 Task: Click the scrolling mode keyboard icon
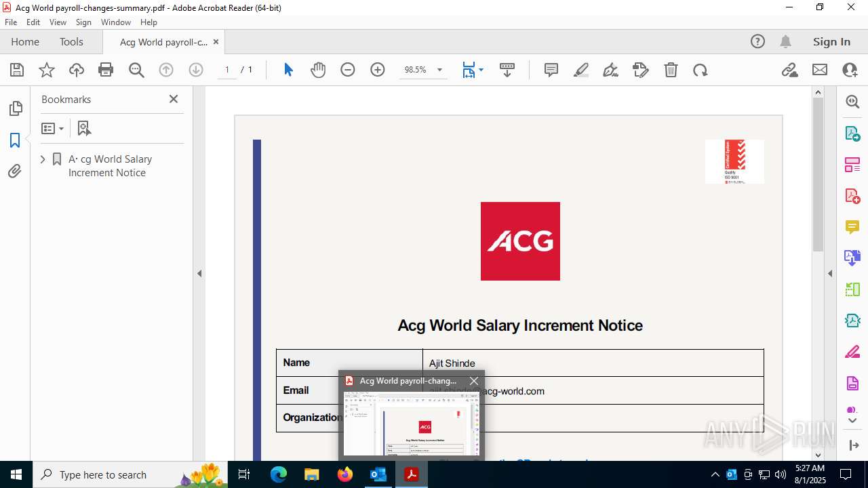[x=507, y=70]
